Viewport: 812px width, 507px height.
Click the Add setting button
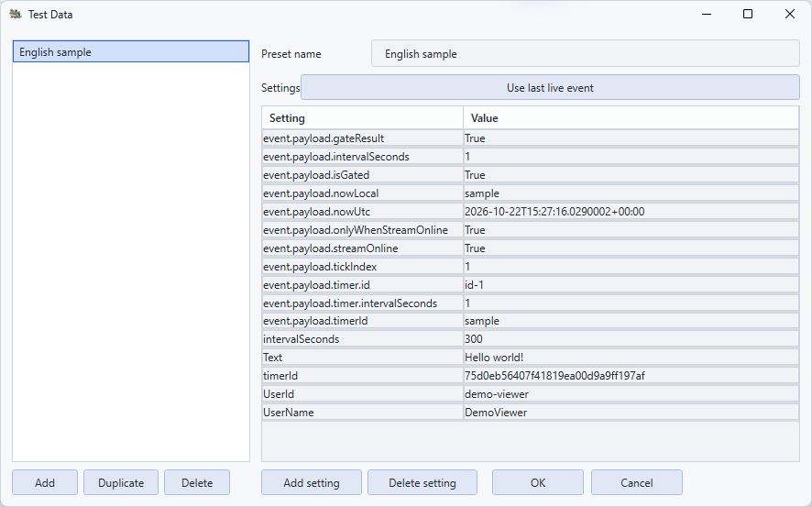[312, 482]
